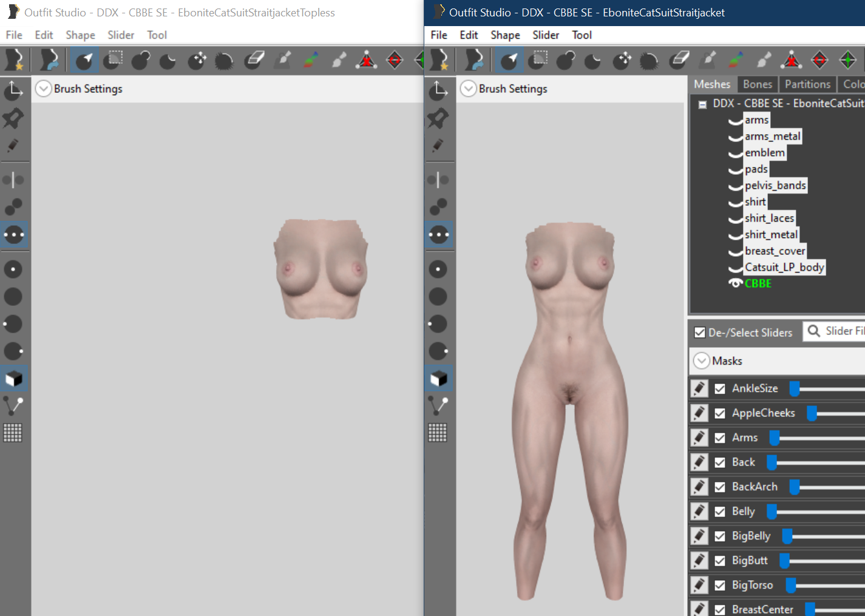This screenshot has height=616, width=865.
Task: Open Shape menu in Topless window
Action: 80,35
